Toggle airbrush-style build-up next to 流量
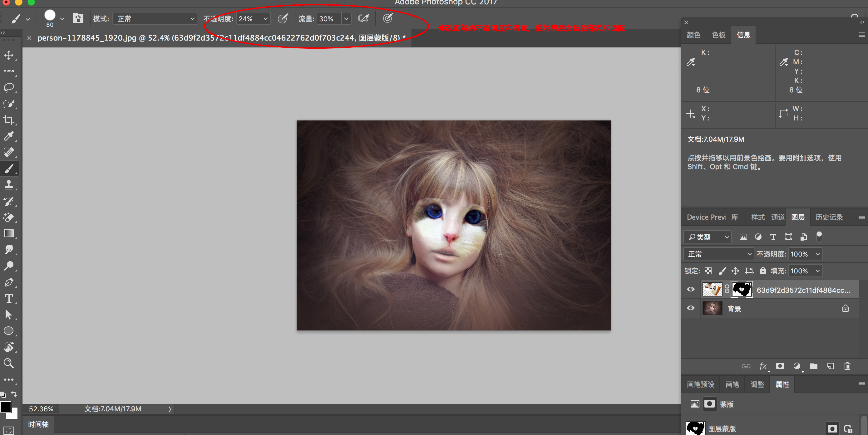868x435 pixels. 363,18
